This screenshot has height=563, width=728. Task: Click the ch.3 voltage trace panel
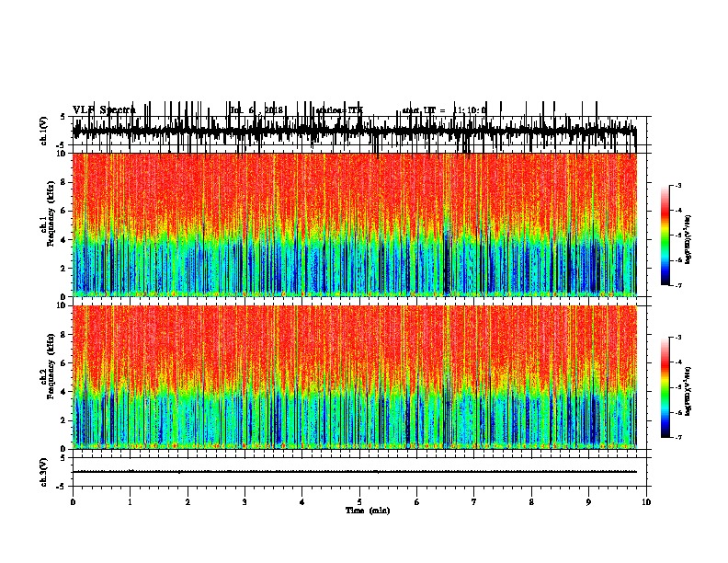pyautogui.click(x=358, y=472)
